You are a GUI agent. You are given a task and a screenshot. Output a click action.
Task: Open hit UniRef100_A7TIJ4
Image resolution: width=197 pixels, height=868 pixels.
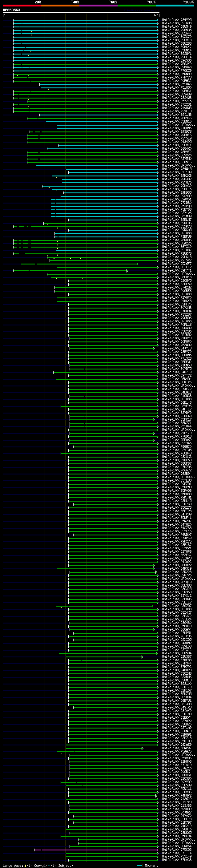[177, 853]
